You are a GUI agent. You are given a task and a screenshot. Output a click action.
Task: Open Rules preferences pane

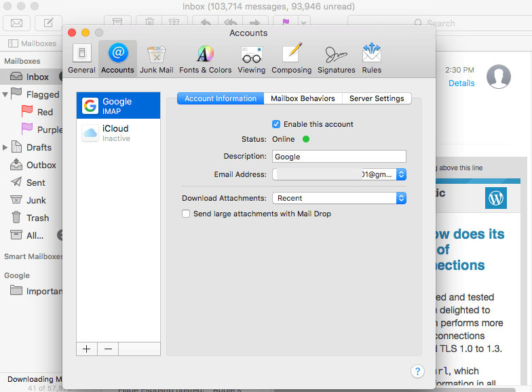click(x=371, y=58)
